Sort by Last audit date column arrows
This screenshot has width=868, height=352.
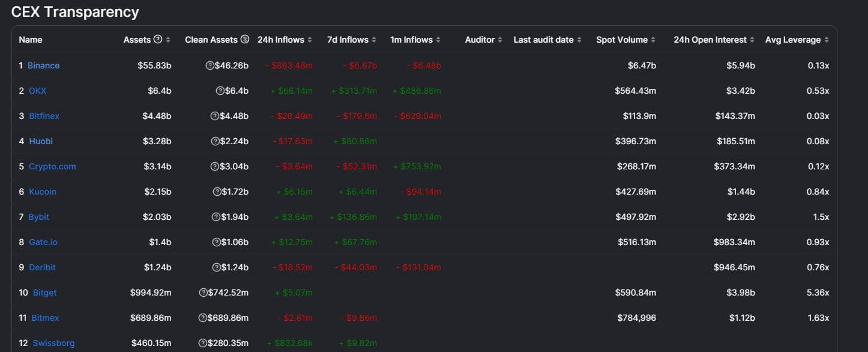pos(579,40)
